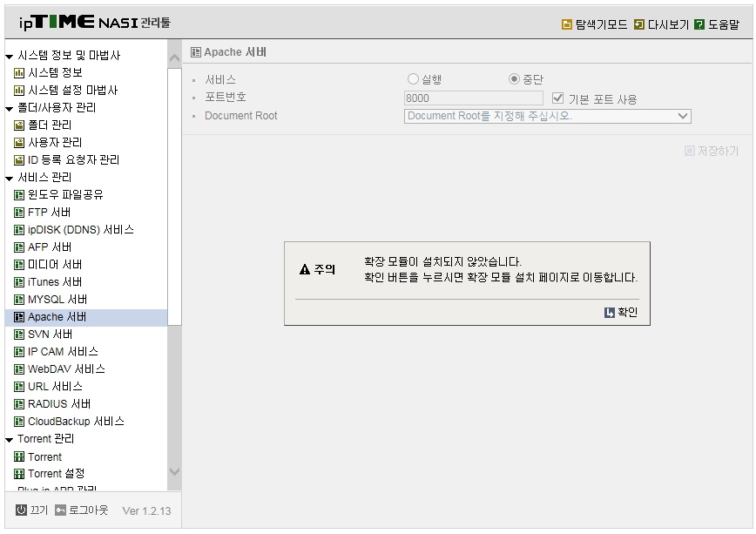Viewport: 756px width, 534px height.
Task: Click the 탐색기모드 link text
Action: pos(601,24)
